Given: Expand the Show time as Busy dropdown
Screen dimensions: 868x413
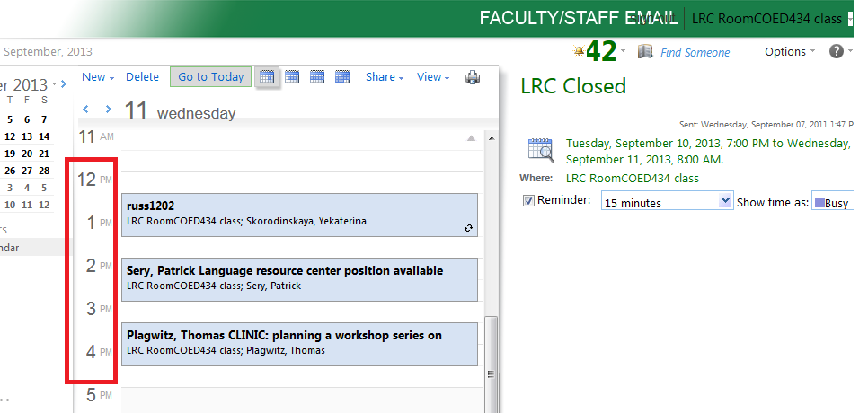Looking at the screenshot, I should [832, 202].
